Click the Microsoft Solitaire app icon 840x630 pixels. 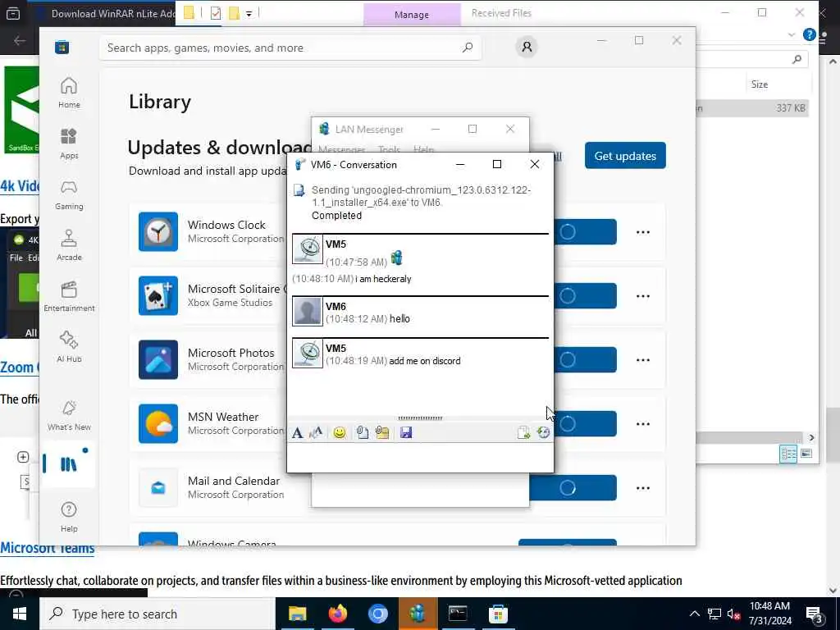[158, 295]
